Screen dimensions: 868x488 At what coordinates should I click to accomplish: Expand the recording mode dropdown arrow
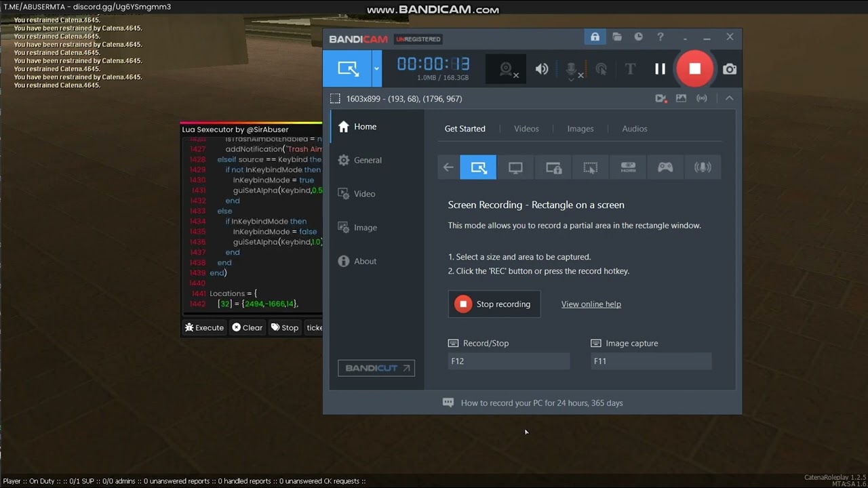(377, 68)
